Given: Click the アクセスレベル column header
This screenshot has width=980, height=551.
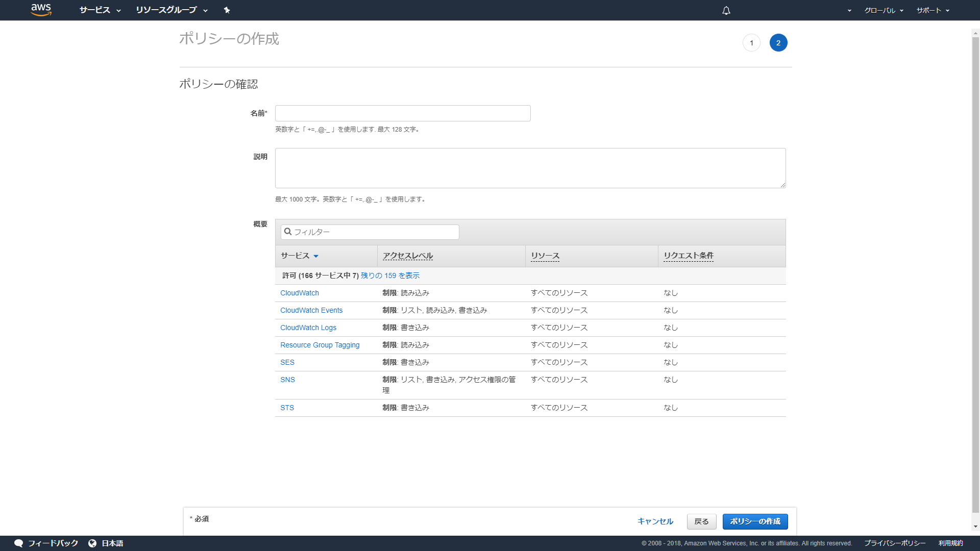Looking at the screenshot, I should tap(408, 256).
